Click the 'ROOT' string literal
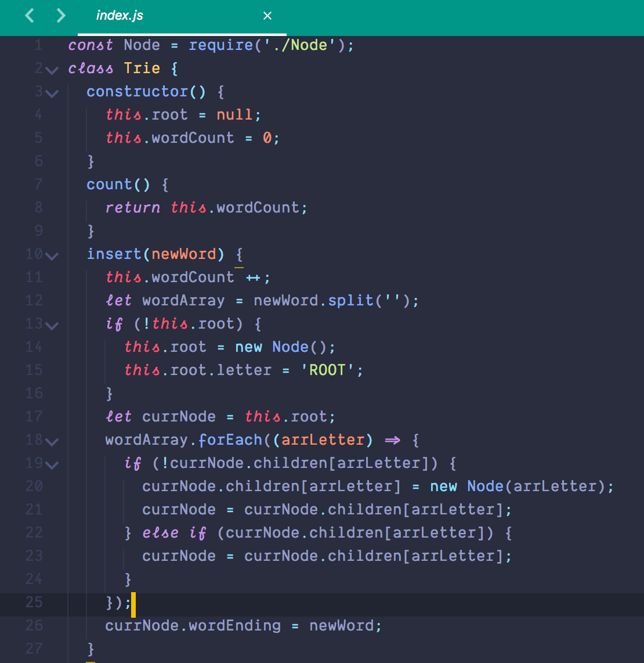The height and width of the screenshot is (663, 644). (x=327, y=370)
